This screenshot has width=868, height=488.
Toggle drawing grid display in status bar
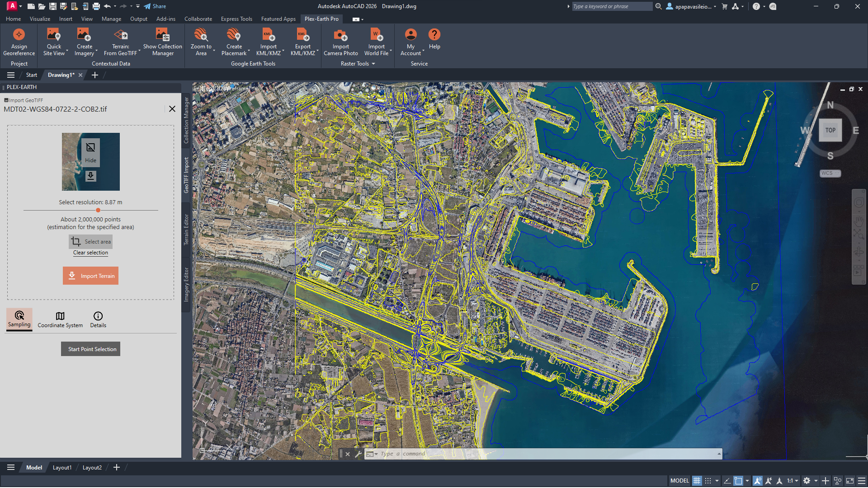tap(697, 481)
